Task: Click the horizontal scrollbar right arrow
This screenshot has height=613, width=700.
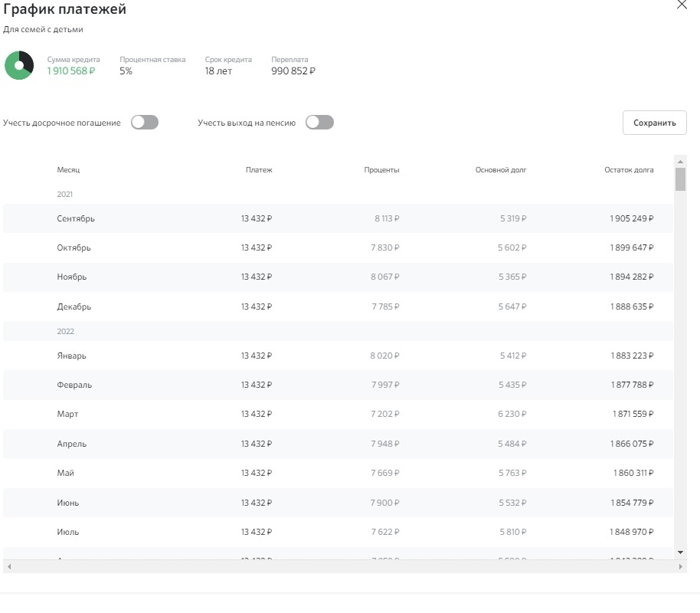Action: pos(680,566)
